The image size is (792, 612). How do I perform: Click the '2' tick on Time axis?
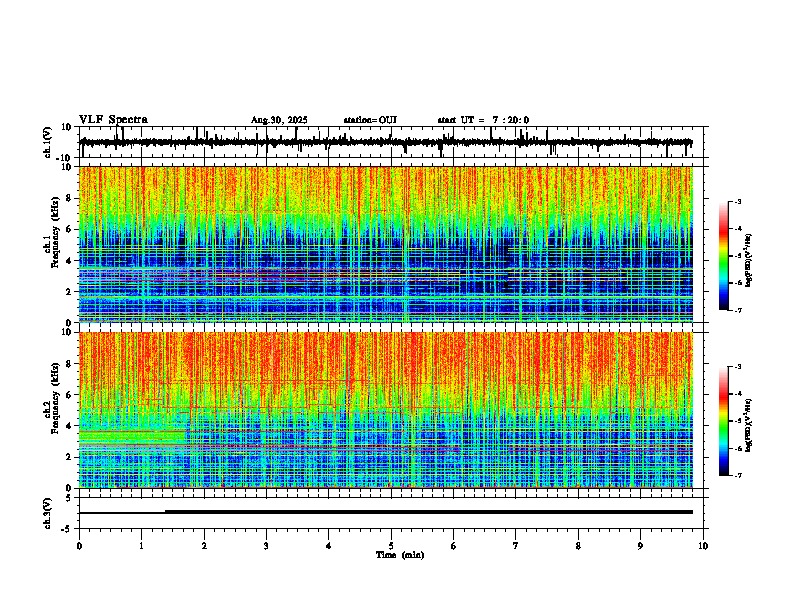tap(204, 546)
